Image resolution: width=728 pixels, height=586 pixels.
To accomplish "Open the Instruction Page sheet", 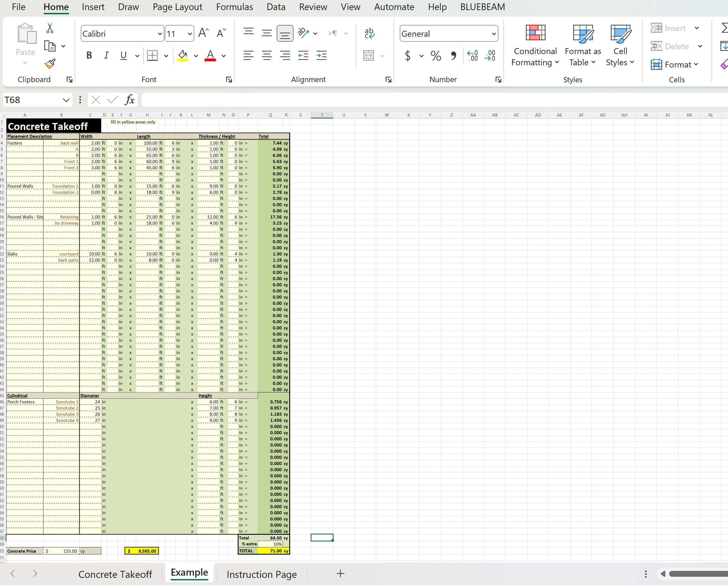I will [262, 574].
